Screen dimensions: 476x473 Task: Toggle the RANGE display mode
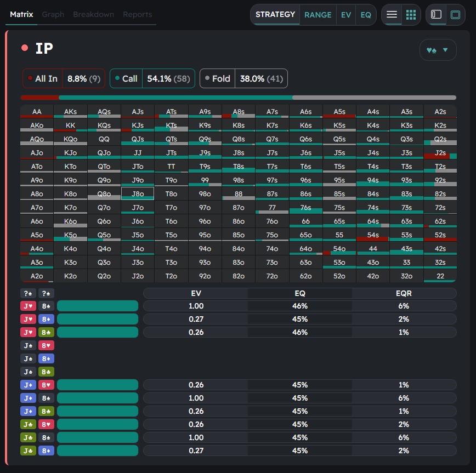[x=318, y=15]
